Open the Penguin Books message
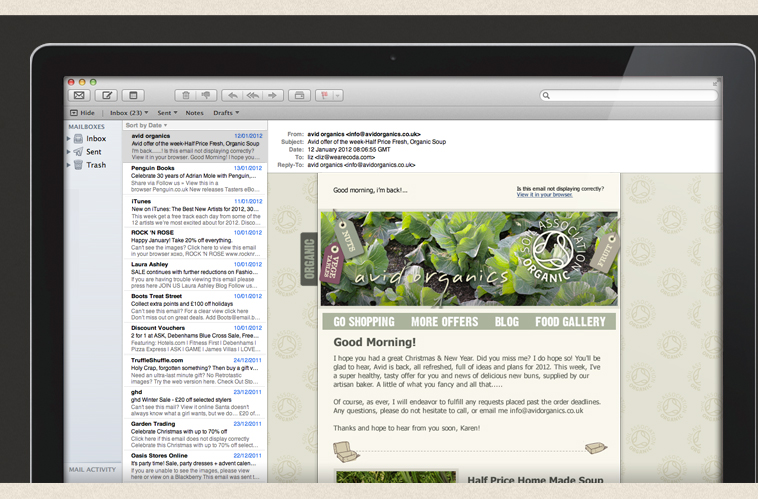 (195, 179)
